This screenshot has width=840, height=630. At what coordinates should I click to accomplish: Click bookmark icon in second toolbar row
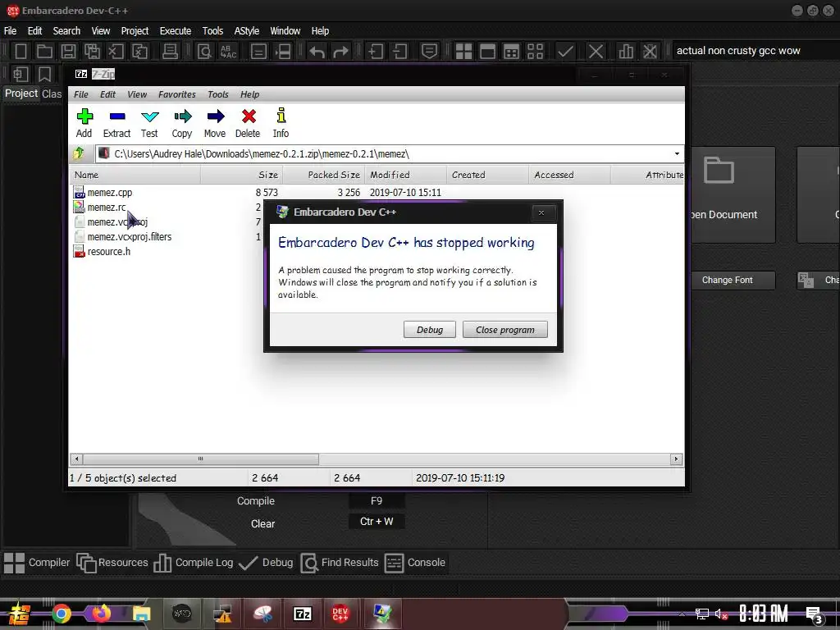pyautogui.click(x=44, y=74)
